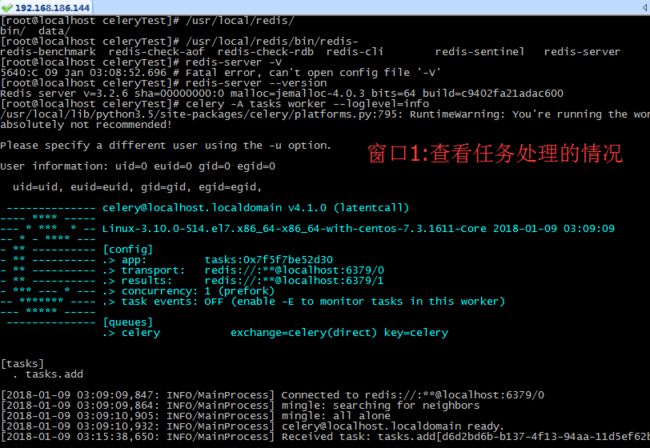
Task: Click the '/usr/local/redis/bin/redis-' command text
Action: click(272, 41)
